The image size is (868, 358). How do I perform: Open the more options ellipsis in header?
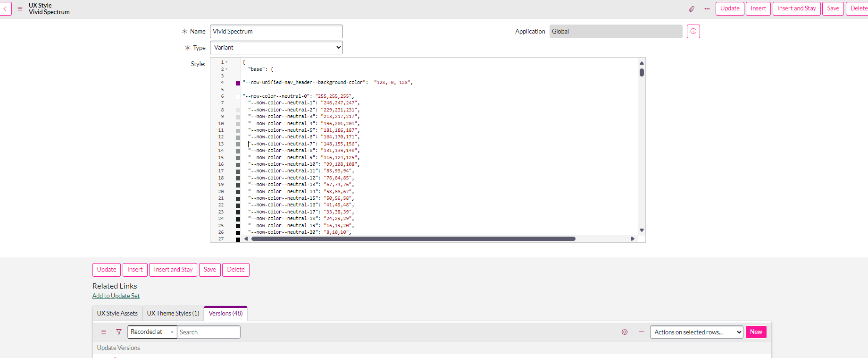(707, 9)
